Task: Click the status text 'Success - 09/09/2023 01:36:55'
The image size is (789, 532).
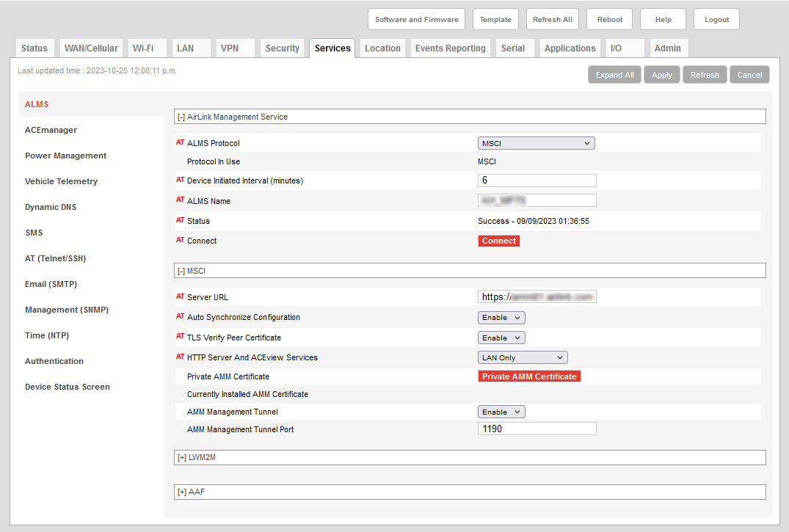Action: pyautogui.click(x=534, y=221)
